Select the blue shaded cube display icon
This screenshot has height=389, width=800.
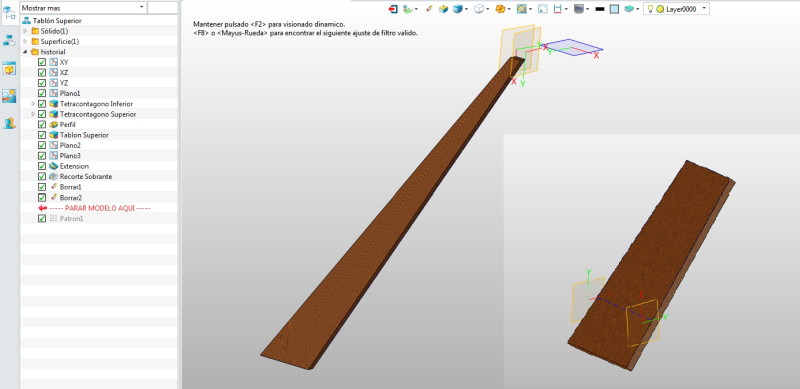pyautogui.click(x=458, y=9)
